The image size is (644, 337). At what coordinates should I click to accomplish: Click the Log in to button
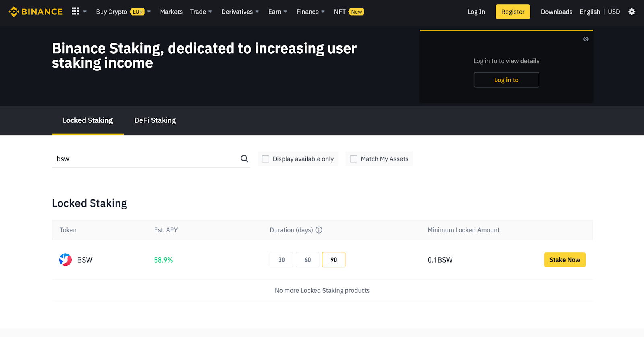coord(506,80)
